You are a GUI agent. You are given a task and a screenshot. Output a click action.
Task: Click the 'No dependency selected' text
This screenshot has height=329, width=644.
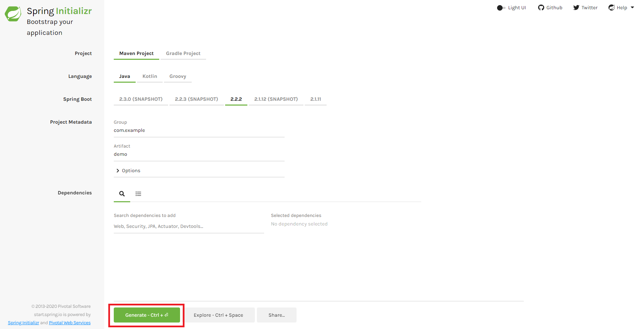coord(299,224)
